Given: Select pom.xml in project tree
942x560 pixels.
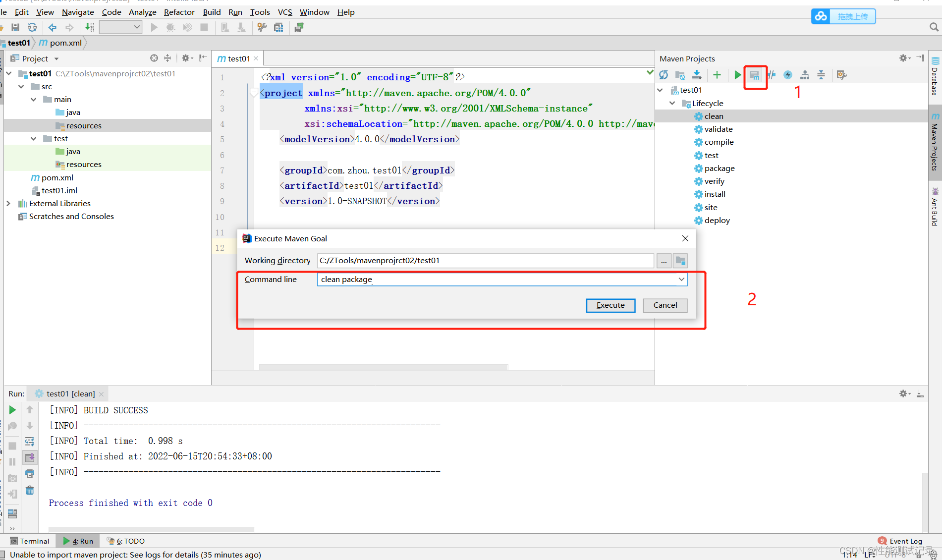Looking at the screenshot, I should 52,177.
